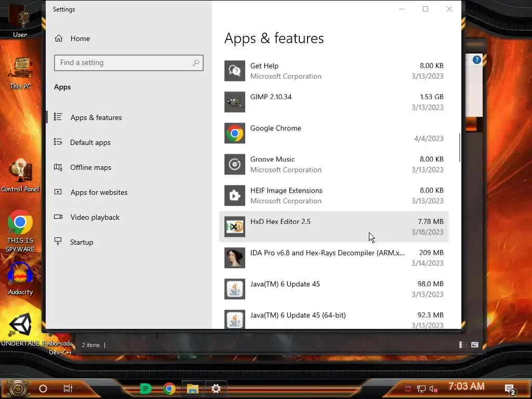532x399 pixels.
Task: Select the 'GIMP 2.10.34' entry text
Action: click(271, 97)
